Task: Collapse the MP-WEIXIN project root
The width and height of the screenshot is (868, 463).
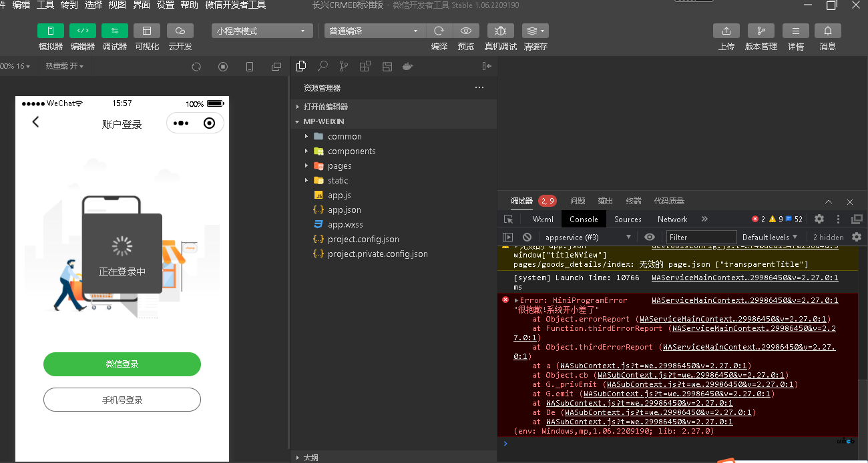Action: point(393,121)
